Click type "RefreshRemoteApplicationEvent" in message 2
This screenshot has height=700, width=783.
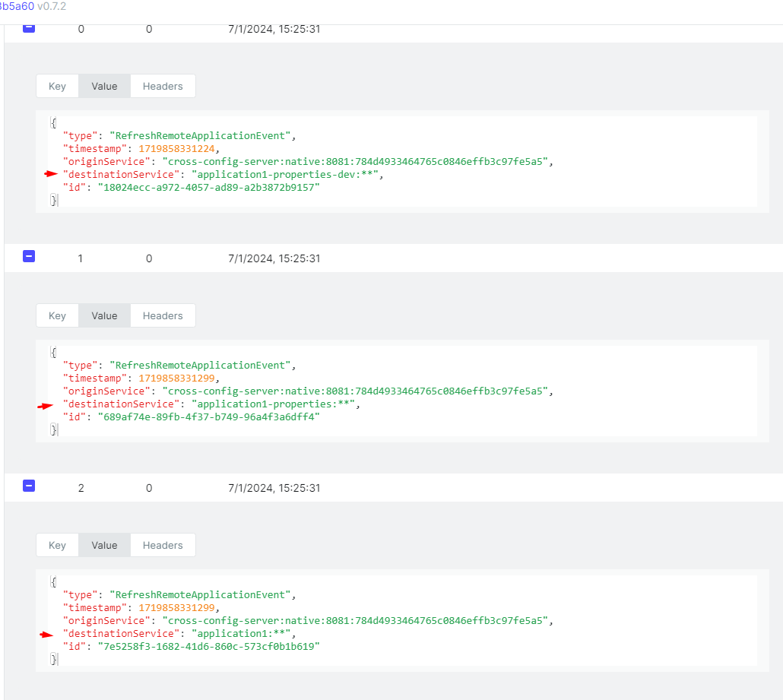[x=200, y=594]
